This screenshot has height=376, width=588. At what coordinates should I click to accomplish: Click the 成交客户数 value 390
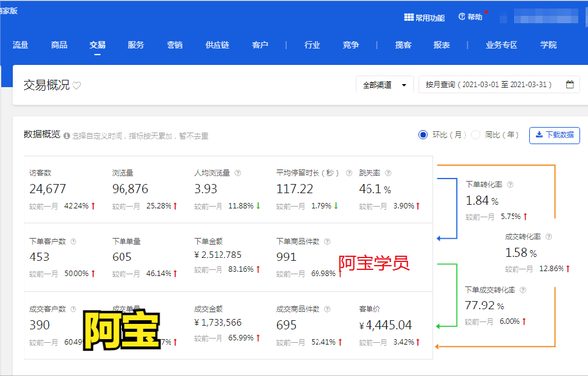tap(39, 325)
